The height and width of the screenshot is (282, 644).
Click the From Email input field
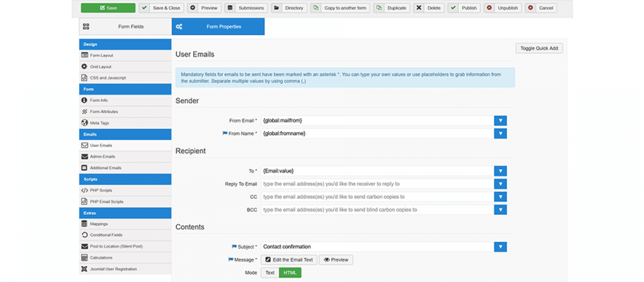[x=377, y=121]
